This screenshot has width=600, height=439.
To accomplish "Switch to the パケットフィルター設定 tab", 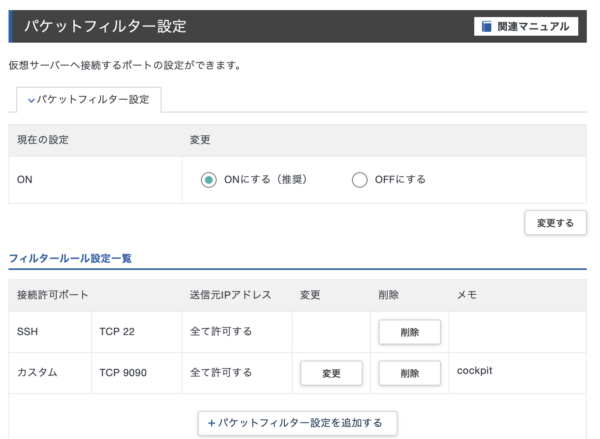I will 89,100.
